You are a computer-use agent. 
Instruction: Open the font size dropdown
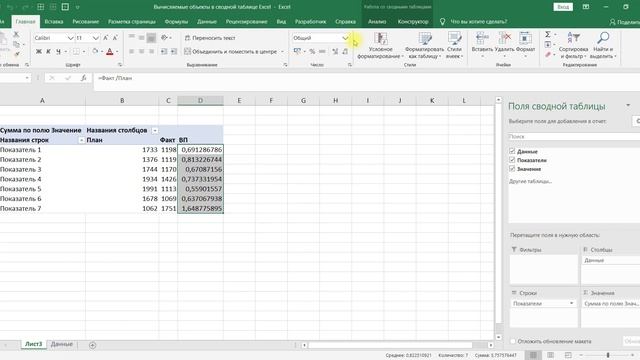tap(96, 38)
